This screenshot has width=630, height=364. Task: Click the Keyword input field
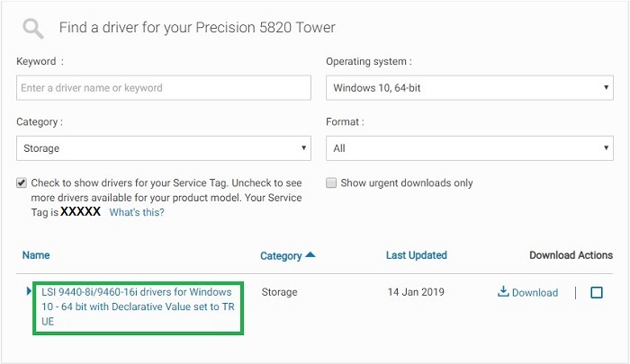point(163,88)
